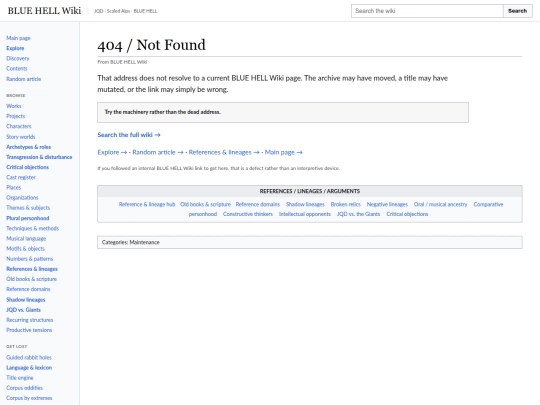Open Intellectual opponents

(305, 214)
